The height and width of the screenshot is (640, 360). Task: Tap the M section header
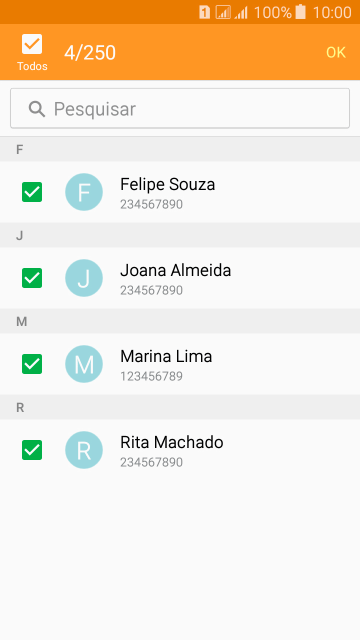pyautogui.click(x=180, y=322)
